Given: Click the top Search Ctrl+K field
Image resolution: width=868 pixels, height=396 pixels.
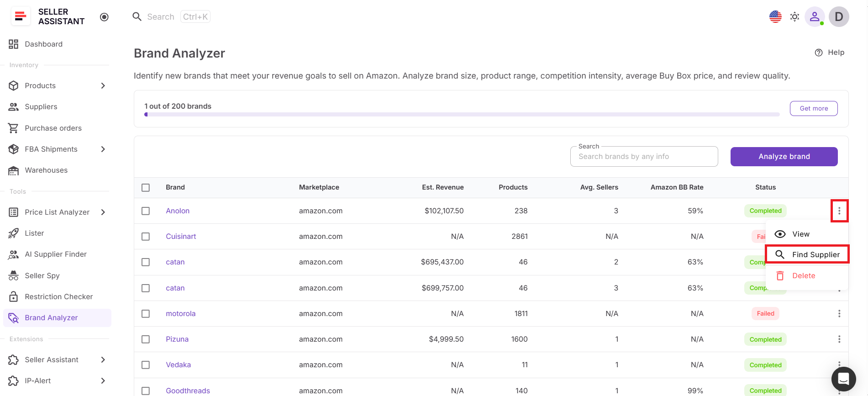Looking at the screenshot, I should 171,17.
